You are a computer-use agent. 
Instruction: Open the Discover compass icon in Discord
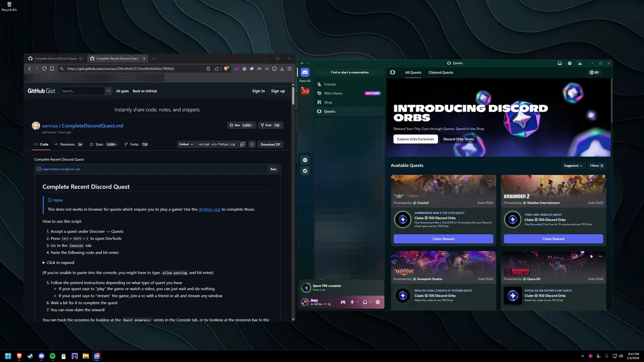click(305, 171)
